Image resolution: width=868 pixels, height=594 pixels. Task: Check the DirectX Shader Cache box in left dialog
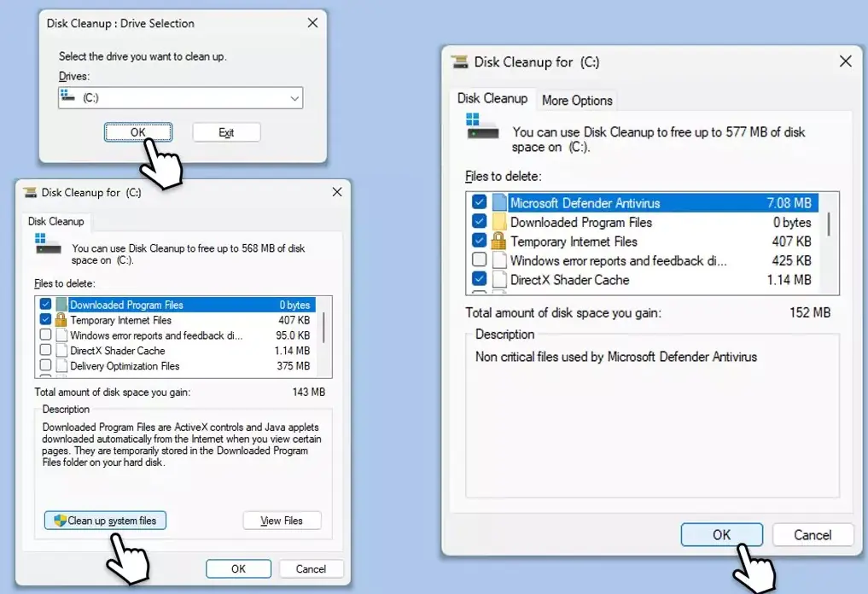pos(45,351)
